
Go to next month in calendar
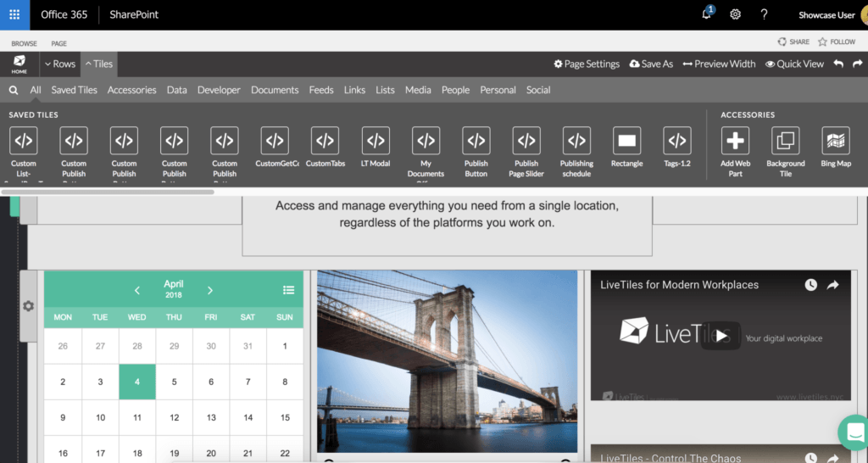pos(210,290)
